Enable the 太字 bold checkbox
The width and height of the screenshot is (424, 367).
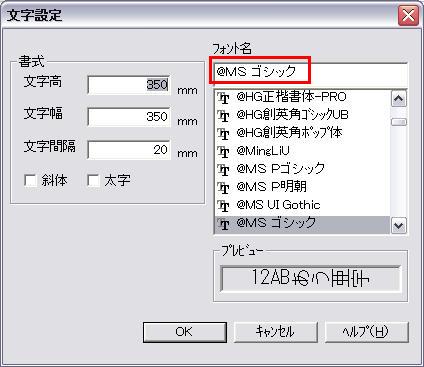click(x=93, y=181)
